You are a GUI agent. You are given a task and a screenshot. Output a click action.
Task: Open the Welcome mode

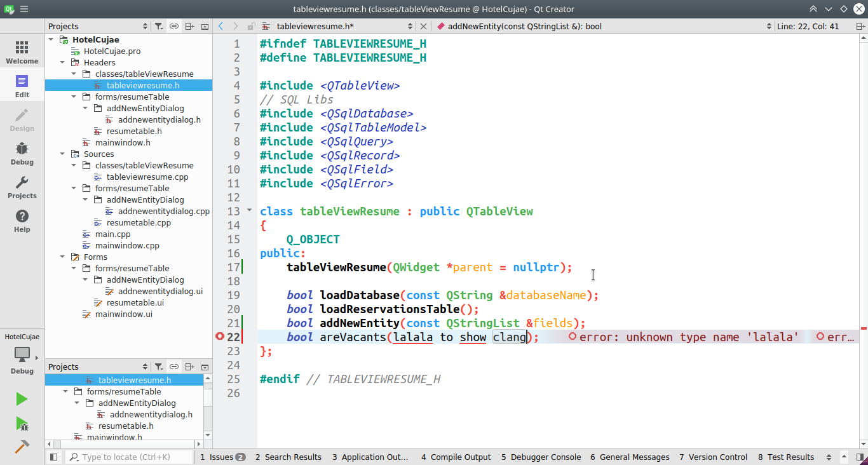coord(22,52)
